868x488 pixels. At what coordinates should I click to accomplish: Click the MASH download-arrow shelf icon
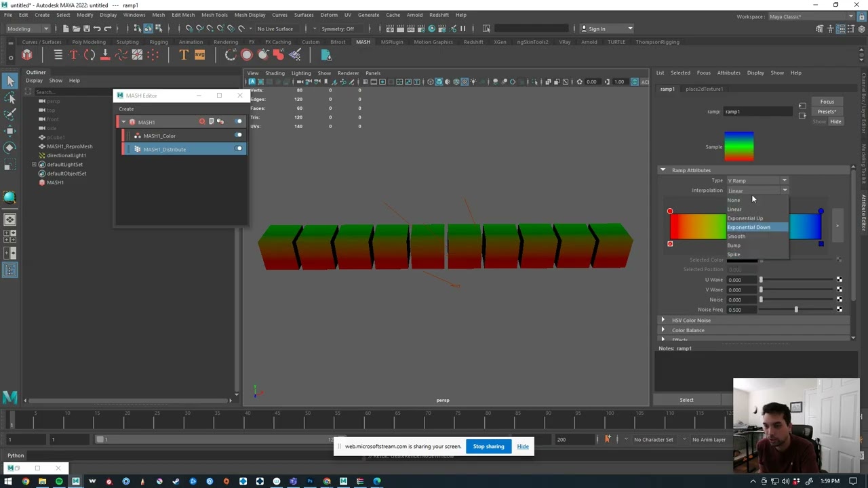[x=105, y=55]
